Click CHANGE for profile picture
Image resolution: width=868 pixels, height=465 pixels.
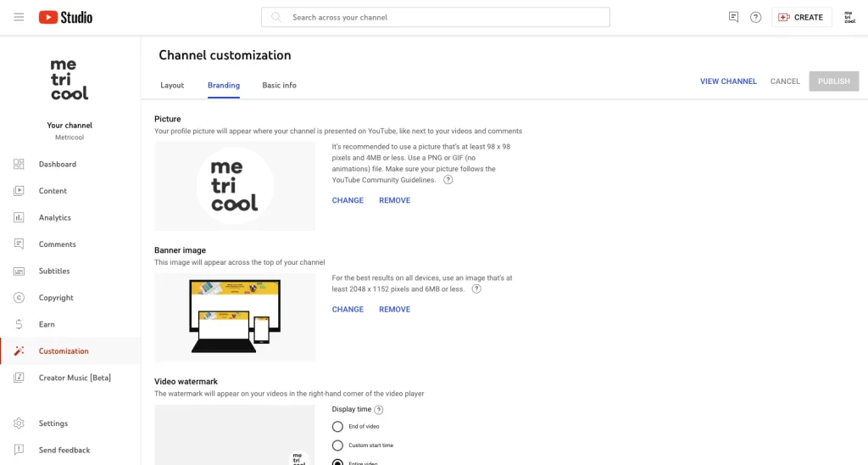[348, 200]
